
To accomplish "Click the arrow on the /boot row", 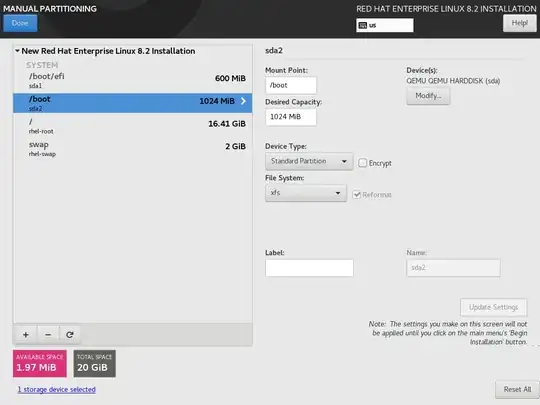I will [243, 101].
